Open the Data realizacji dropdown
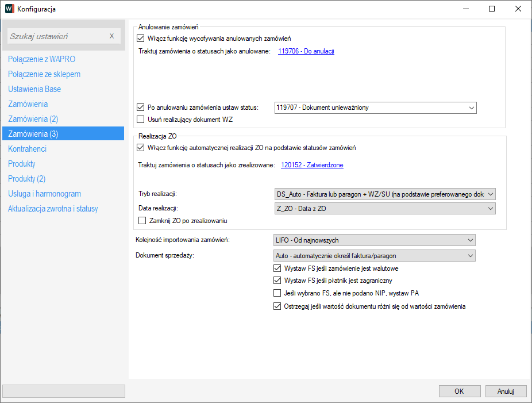This screenshot has width=532, height=403. click(384, 209)
